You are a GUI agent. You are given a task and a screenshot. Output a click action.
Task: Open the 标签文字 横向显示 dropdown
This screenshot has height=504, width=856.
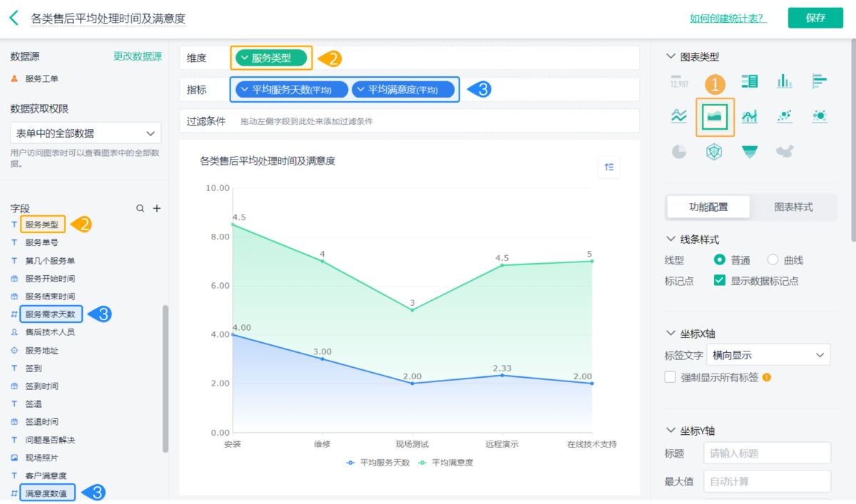[768, 355]
